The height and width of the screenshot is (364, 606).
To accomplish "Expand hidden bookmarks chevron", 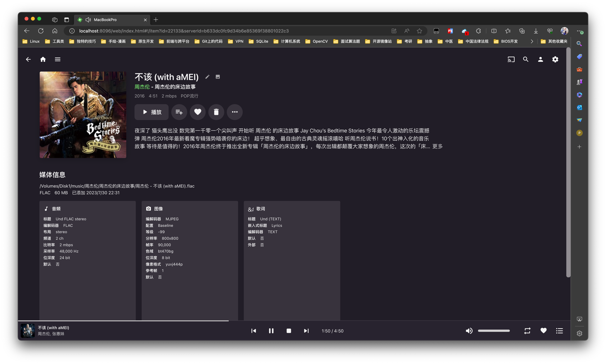I will tap(532, 41).
